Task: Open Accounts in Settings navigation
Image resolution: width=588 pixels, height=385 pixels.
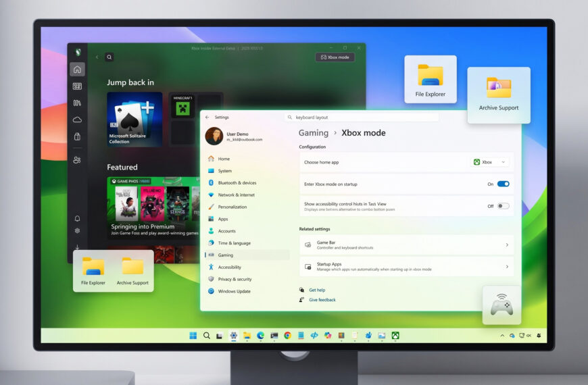Action: pos(247,231)
